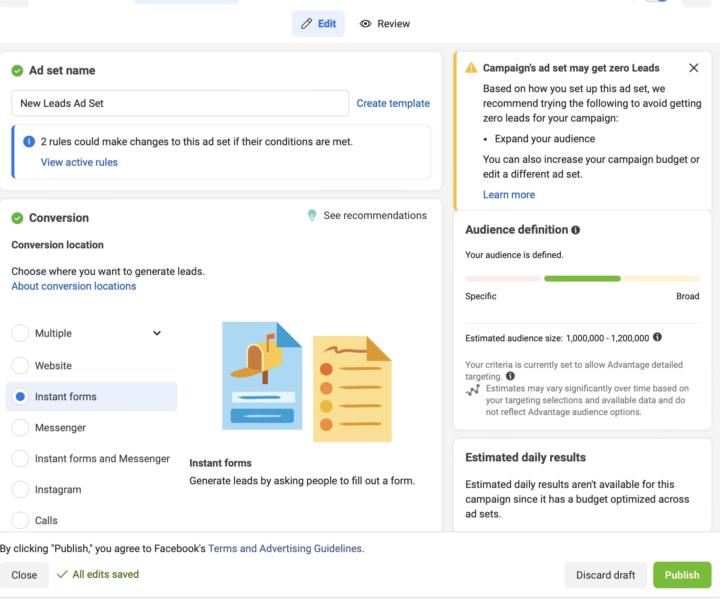Click the Advantage detailed targeting info icon

click(511, 376)
